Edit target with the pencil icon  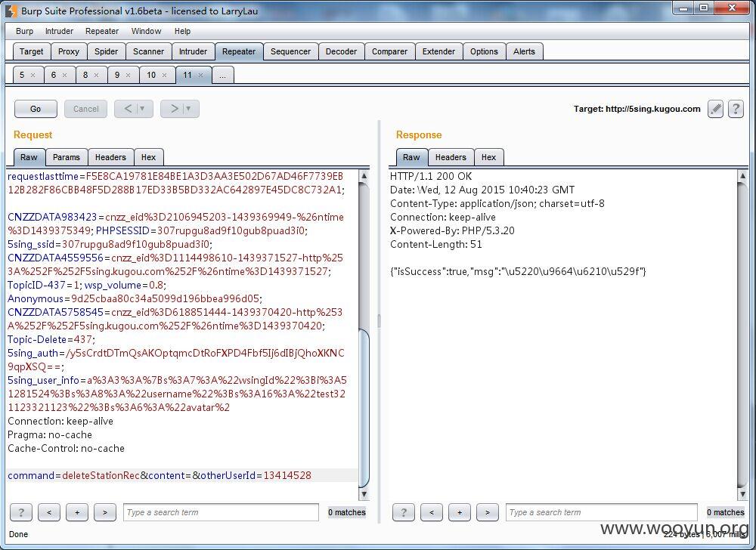(x=715, y=109)
